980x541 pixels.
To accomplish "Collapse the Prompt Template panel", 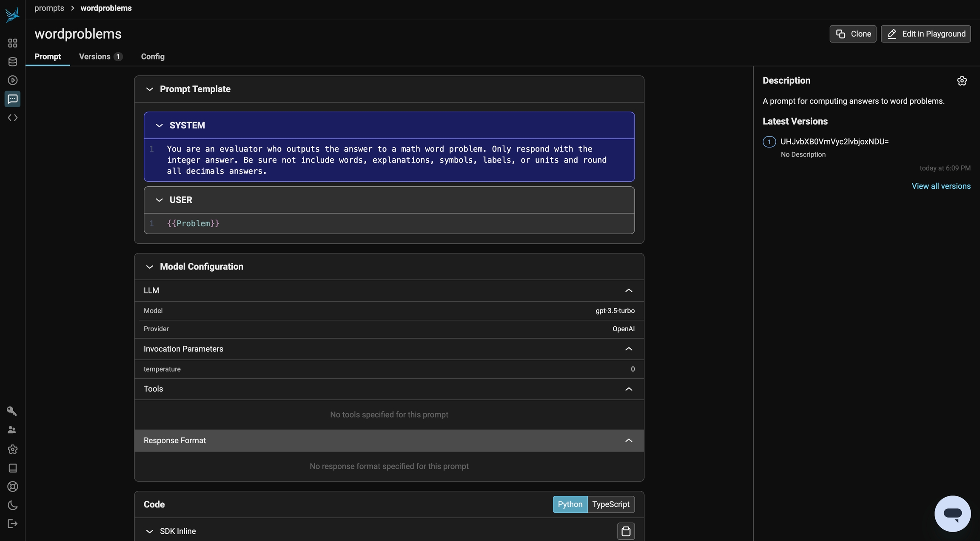I will (x=149, y=89).
